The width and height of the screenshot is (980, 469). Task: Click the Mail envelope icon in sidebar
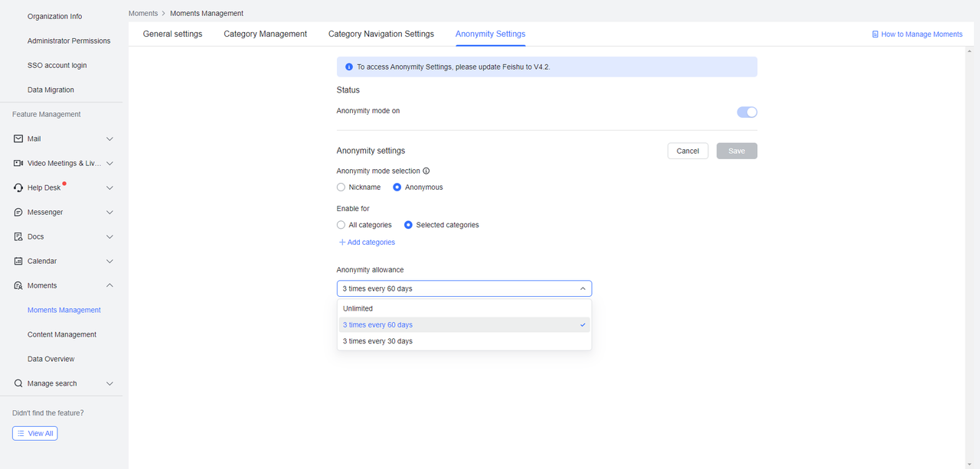18,138
